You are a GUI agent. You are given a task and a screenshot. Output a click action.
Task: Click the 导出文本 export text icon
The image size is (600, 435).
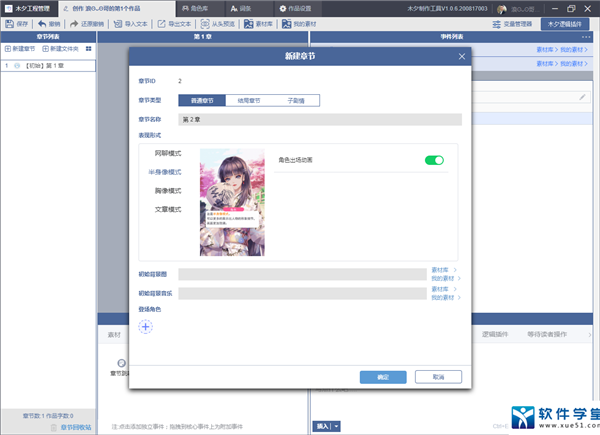(161, 24)
